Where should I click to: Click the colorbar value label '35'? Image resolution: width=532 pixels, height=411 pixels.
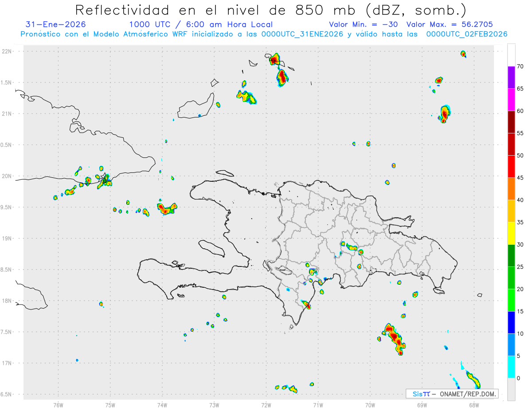(x=520, y=222)
